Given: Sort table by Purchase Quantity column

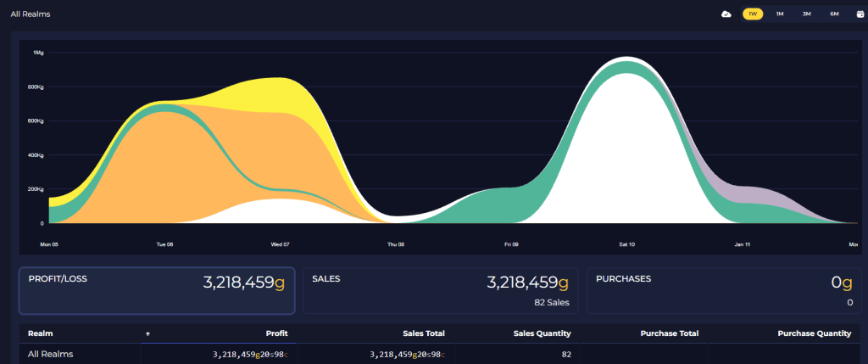Looking at the screenshot, I should click(x=814, y=334).
